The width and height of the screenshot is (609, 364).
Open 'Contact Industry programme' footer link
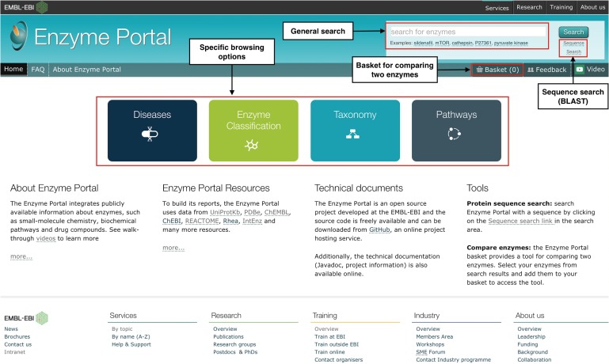(x=453, y=360)
